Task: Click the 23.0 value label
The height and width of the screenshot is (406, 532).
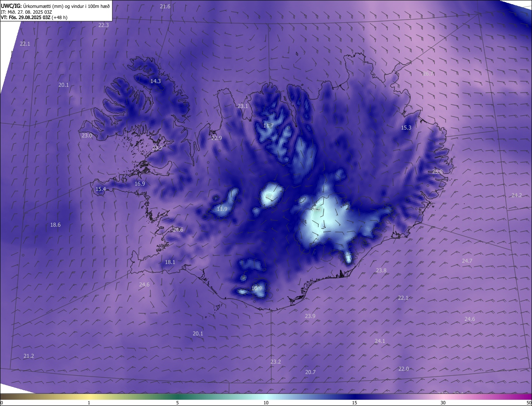Action: 87,135
